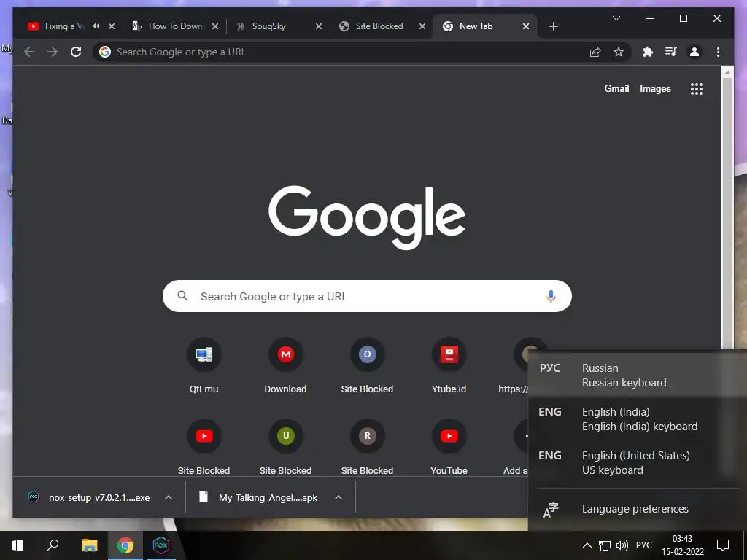Click the Google search box on page

(x=367, y=296)
